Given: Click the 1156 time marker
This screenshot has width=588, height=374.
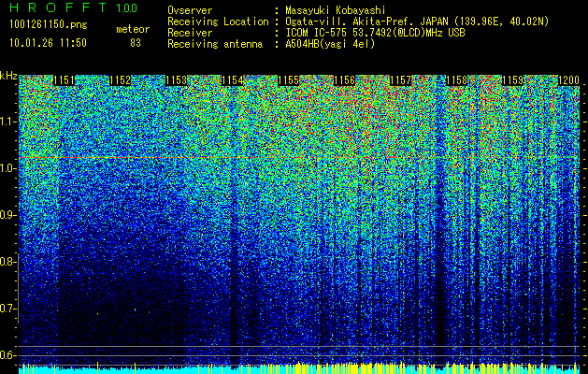Looking at the screenshot, I should pos(344,80).
